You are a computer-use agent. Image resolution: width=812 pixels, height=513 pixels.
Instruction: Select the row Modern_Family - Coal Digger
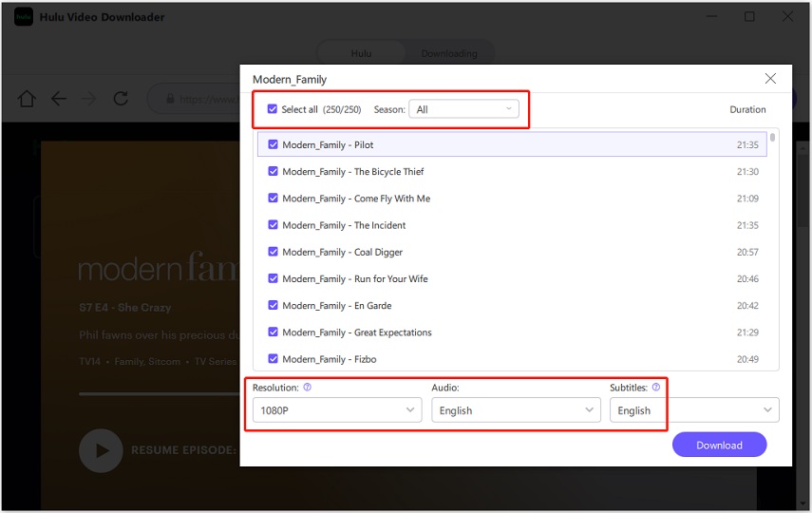pyautogui.click(x=512, y=252)
